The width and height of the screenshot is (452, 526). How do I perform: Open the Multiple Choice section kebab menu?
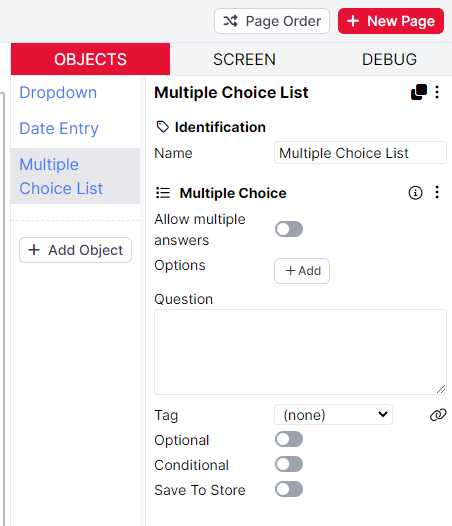tap(437, 193)
